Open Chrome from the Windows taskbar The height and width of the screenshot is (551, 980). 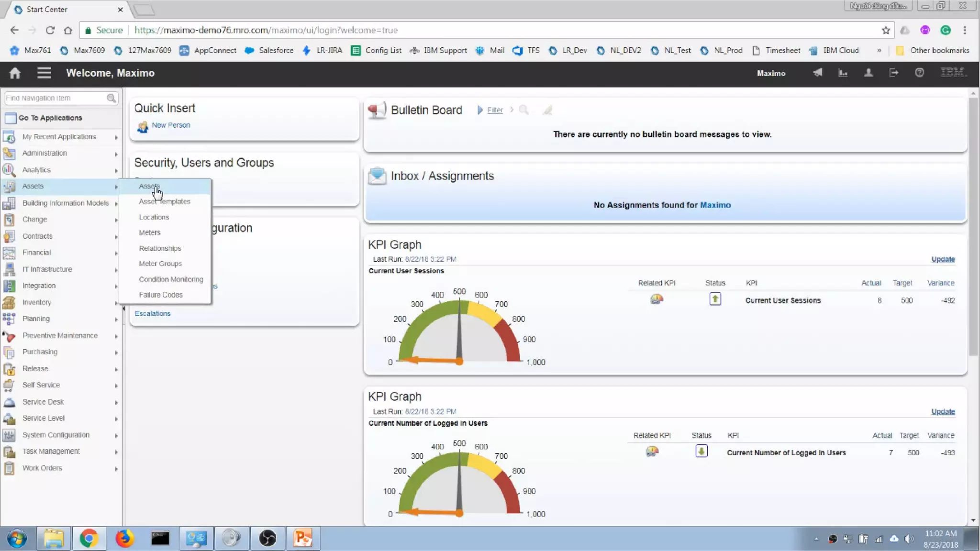tap(89, 539)
